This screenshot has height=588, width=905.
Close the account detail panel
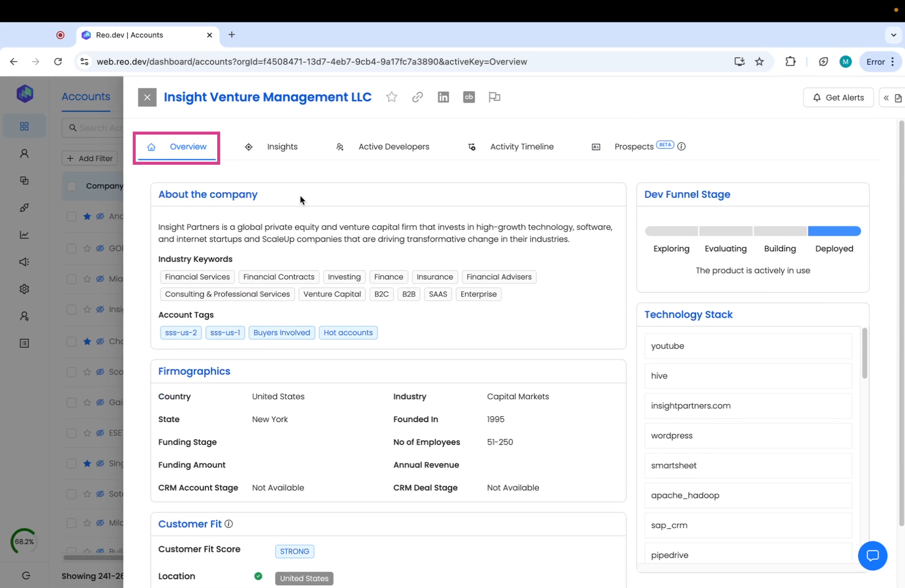[147, 98]
